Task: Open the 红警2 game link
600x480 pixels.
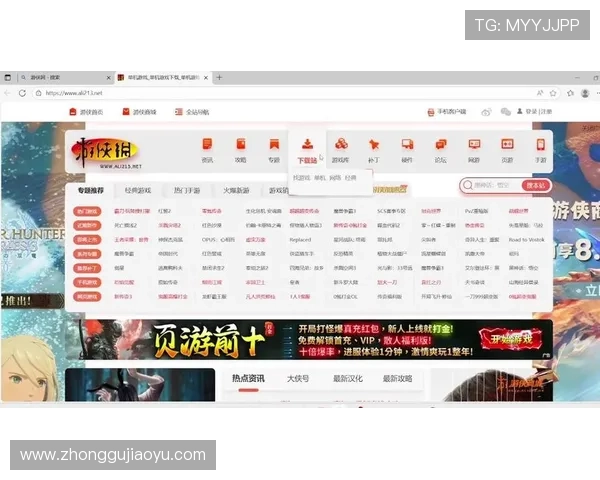Action: (x=165, y=211)
